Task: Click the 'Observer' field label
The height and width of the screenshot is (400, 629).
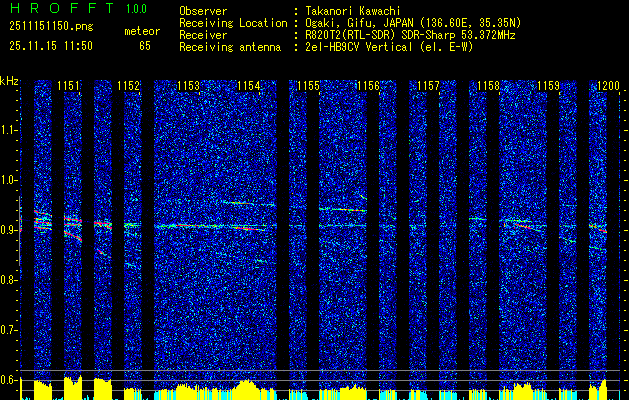Action: 203,11
